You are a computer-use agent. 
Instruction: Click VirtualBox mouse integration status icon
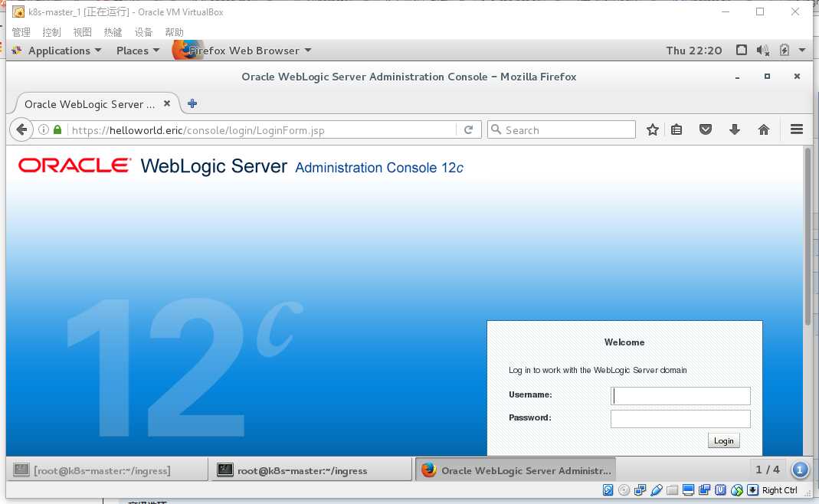coord(737,490)
